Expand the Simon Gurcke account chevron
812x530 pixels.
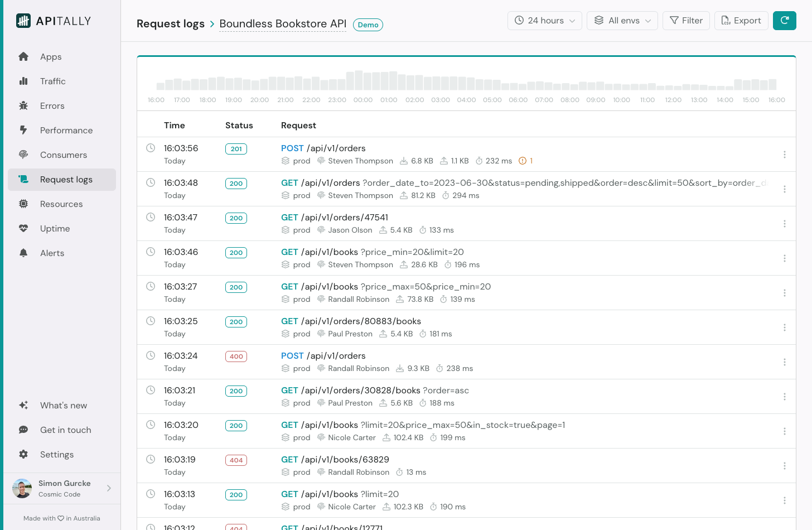coord(109,489)
